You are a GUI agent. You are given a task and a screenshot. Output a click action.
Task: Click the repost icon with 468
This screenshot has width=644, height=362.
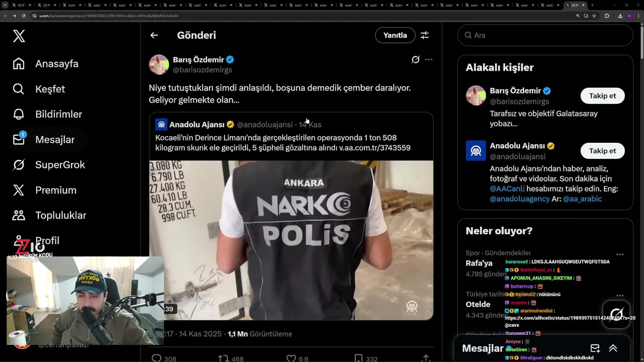(x=223, y=358)
